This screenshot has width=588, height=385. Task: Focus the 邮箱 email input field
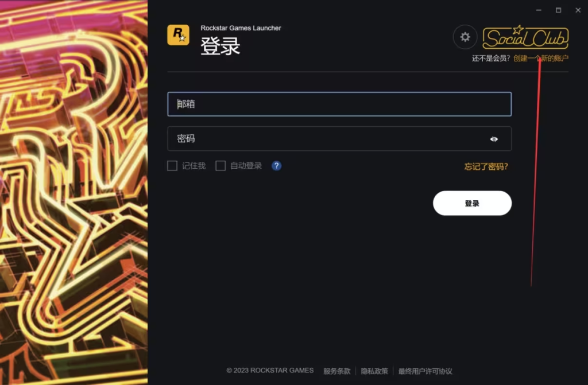(x=339, y=104)
